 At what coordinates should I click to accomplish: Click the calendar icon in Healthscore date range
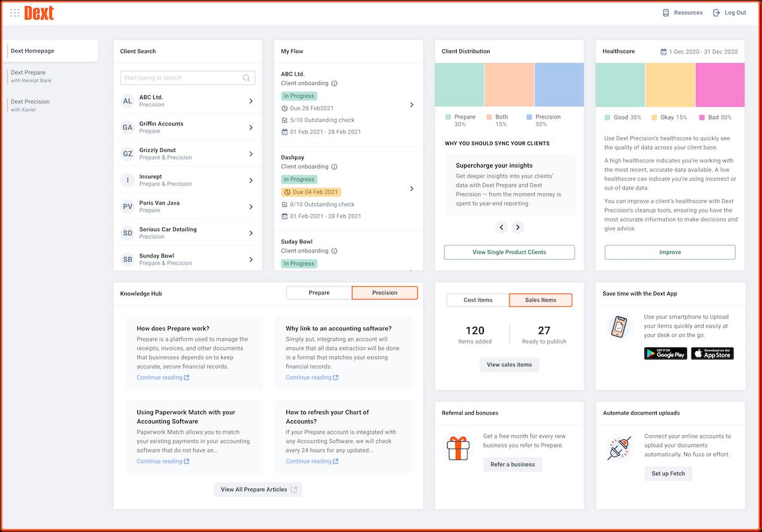(x=664, y=51)
